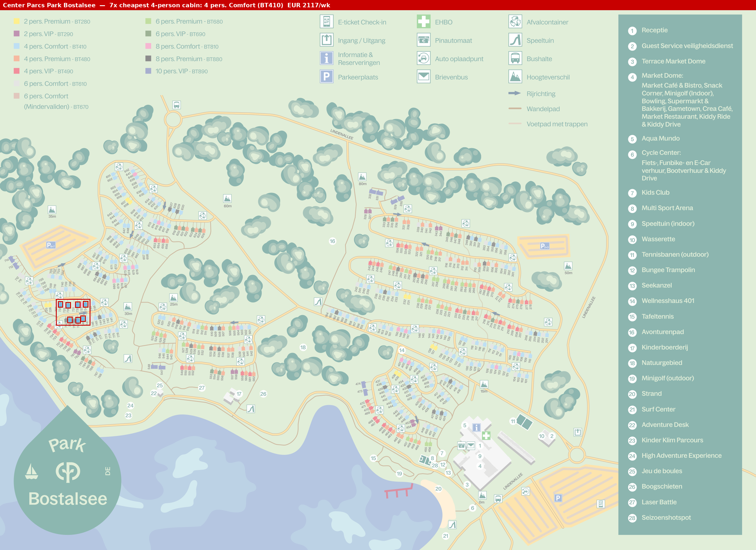This screenshot has width=756, height=550.
Task: Click 'Multi Sport Arena' in the list
Action: [667, 208]
